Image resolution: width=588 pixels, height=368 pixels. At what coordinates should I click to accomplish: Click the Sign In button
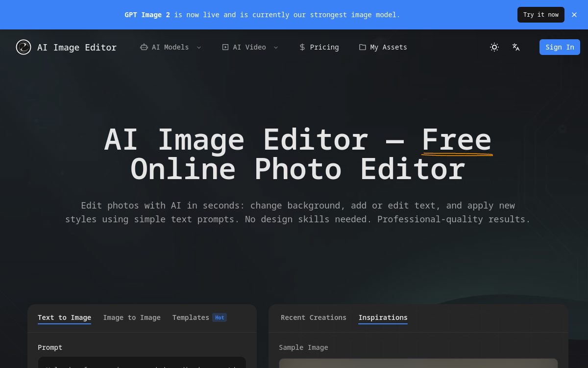pos(560,47)
